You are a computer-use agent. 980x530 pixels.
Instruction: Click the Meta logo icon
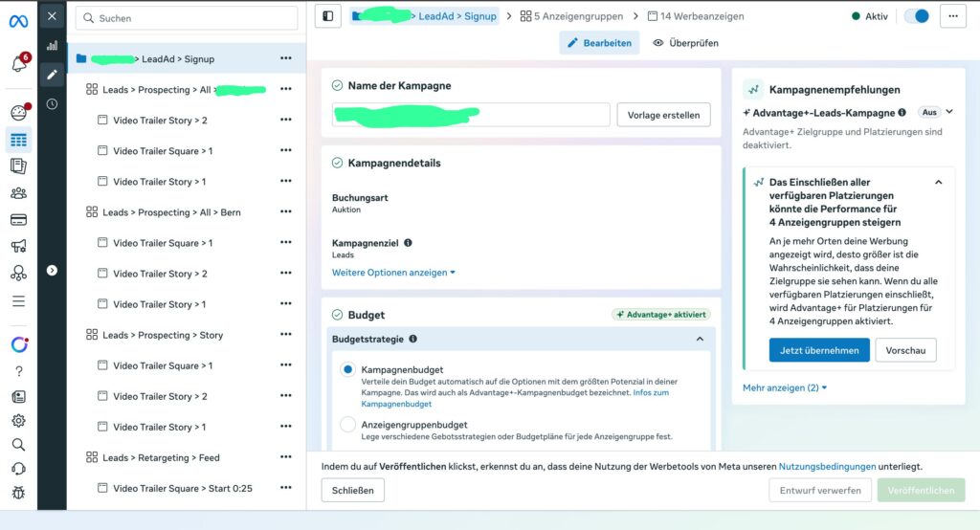18,21
